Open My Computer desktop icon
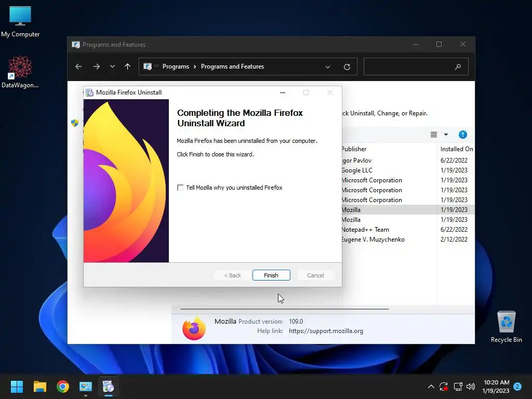The height and width of the screenshot is (399, 532). (x=20, y=21)
